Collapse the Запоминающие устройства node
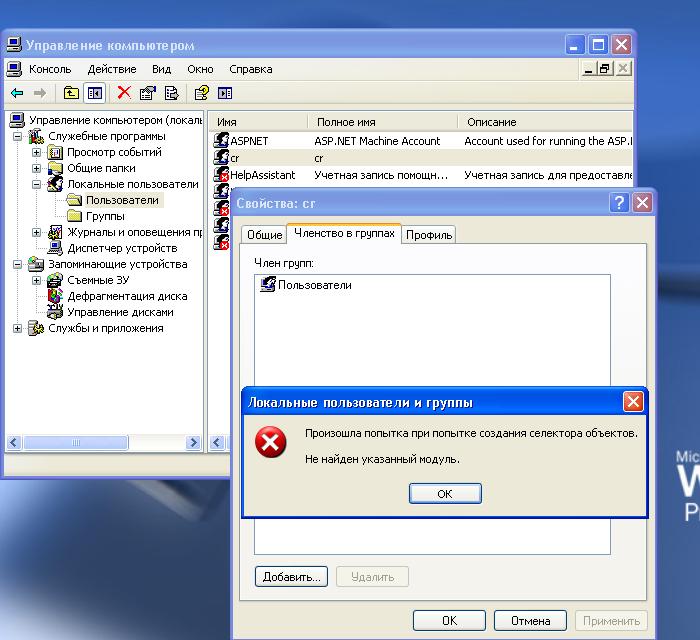Viewport: 700px width, 640px height. tap(17, 264)
